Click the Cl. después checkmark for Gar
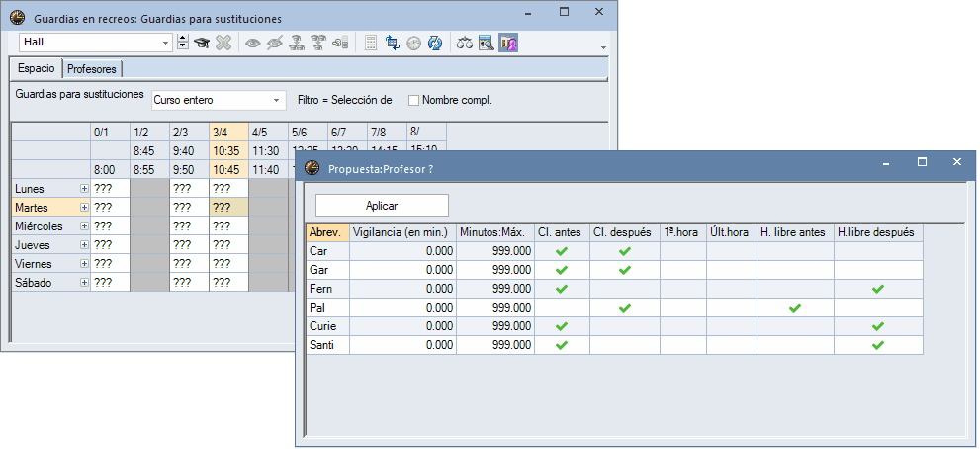The image size is (980, 449). tap(625, 270)
